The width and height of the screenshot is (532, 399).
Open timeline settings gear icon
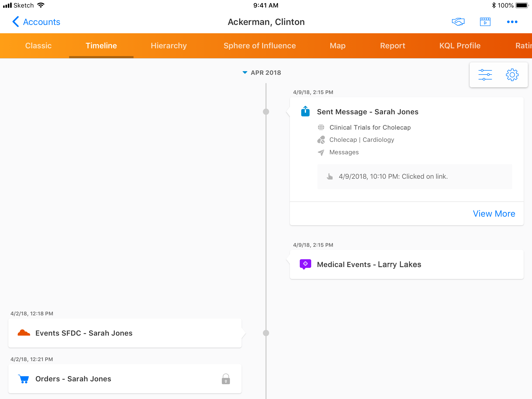512,75
